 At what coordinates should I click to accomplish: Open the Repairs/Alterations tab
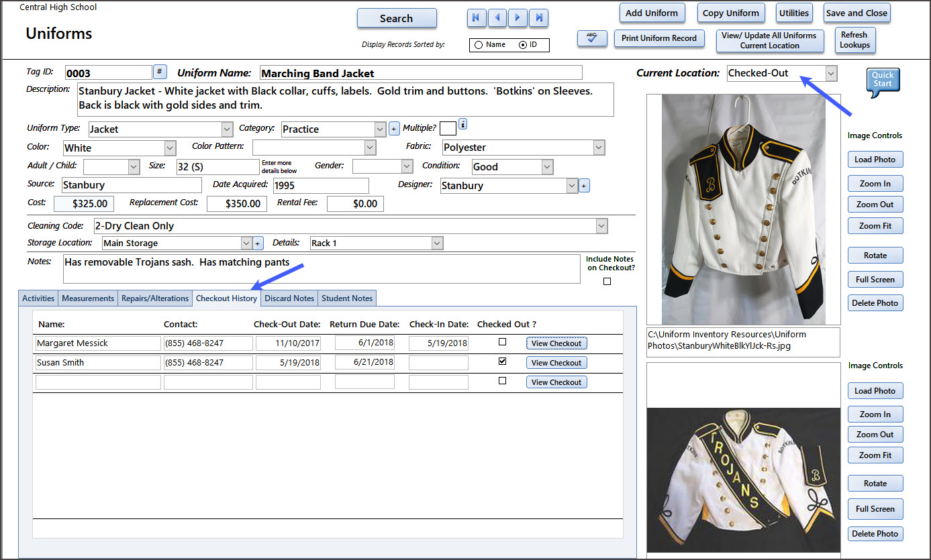[x=155, y=298]
